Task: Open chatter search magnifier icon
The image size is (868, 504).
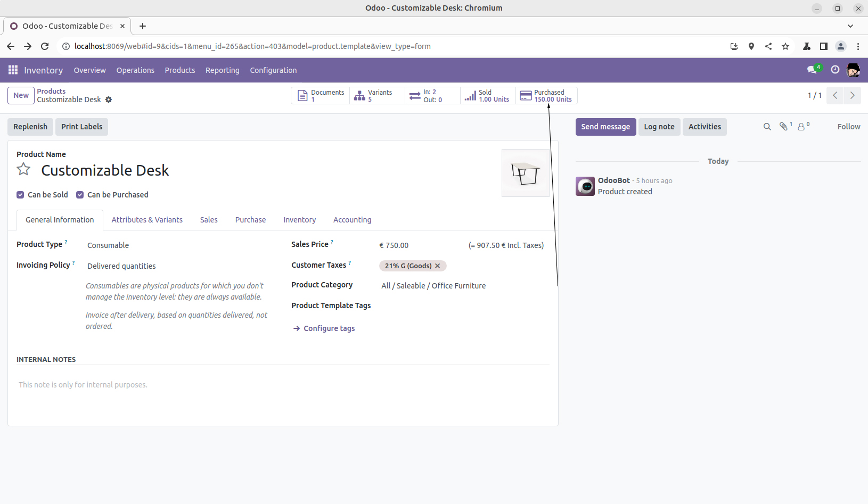Action: tap(767, 127)
